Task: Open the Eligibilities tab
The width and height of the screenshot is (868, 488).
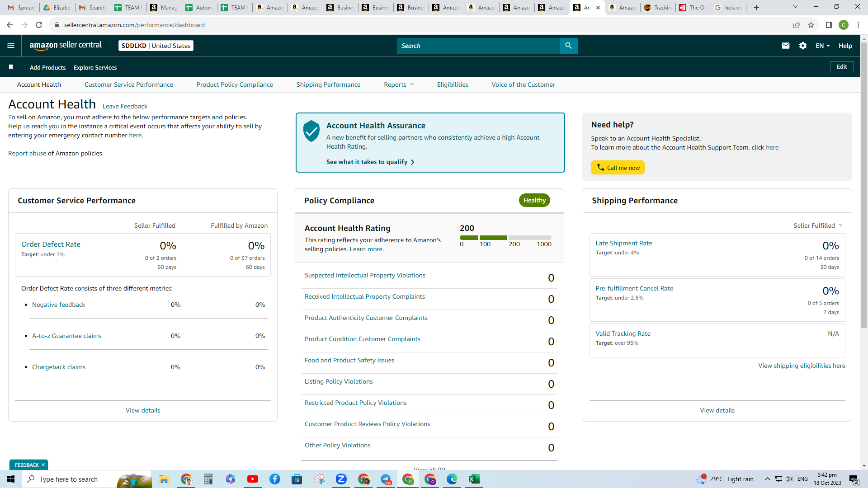Action: pyautogui.click(x=453, y=84)
